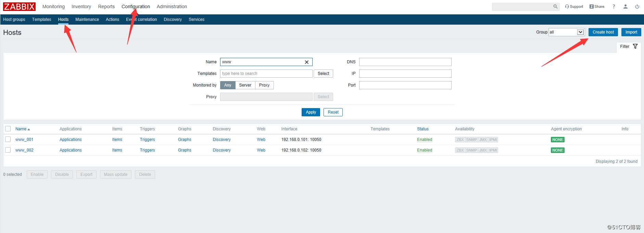Sort by the Status column header
This screenshot has height=233, width=644.
click(423, 129)
